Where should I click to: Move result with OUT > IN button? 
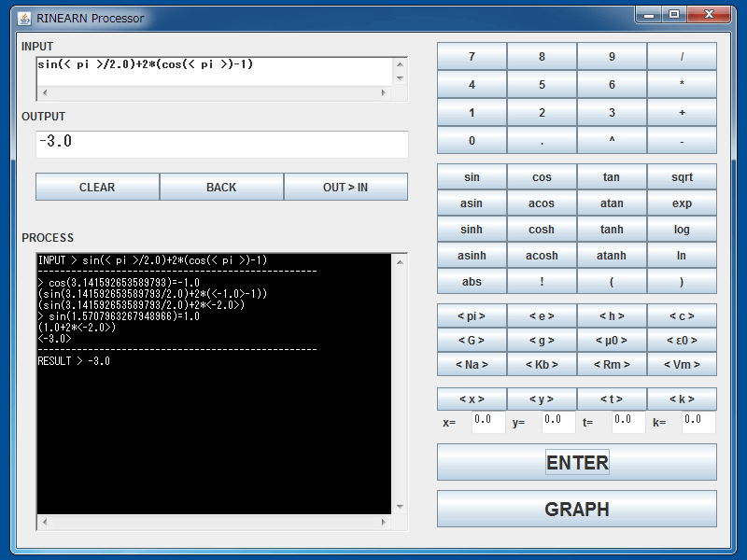coord(345,188)
